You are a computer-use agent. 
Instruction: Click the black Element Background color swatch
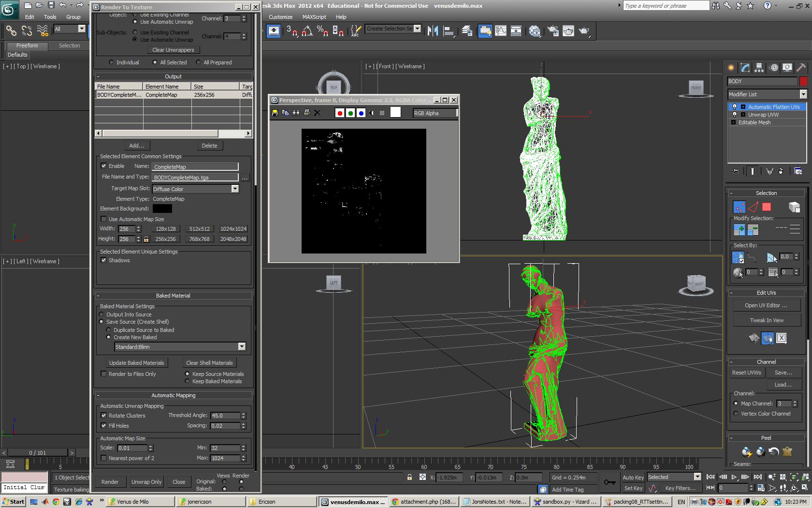(x=162, y=209)
